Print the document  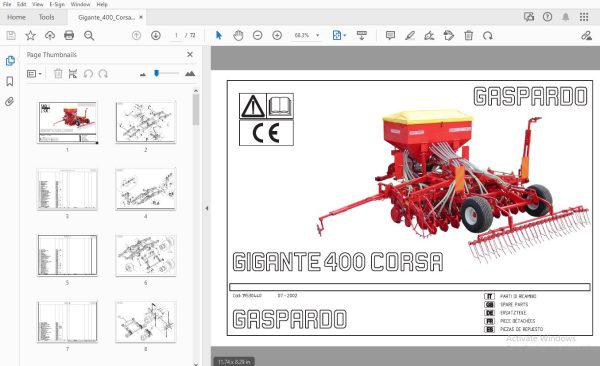(x=69, y=36)
